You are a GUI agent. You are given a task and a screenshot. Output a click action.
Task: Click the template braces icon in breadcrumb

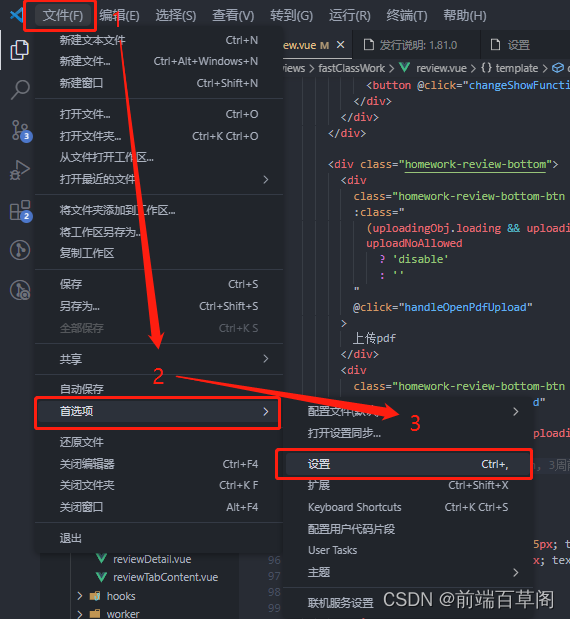pyautogui.click(x=486, y=68)
